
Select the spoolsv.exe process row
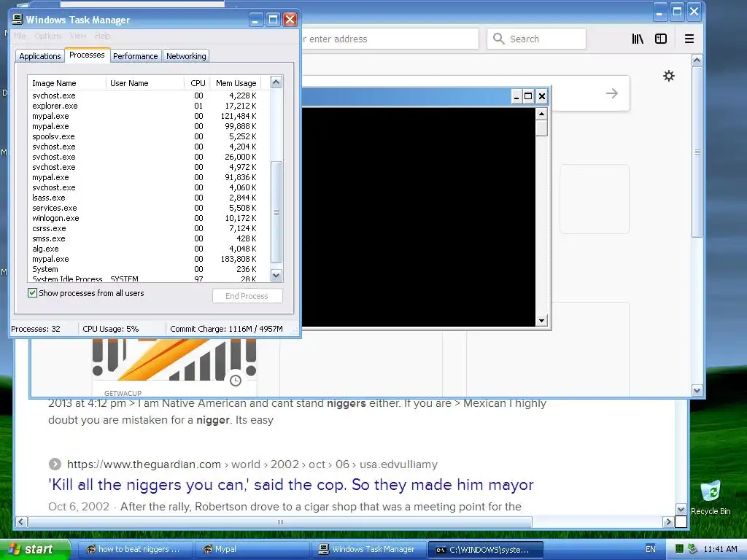149,136
